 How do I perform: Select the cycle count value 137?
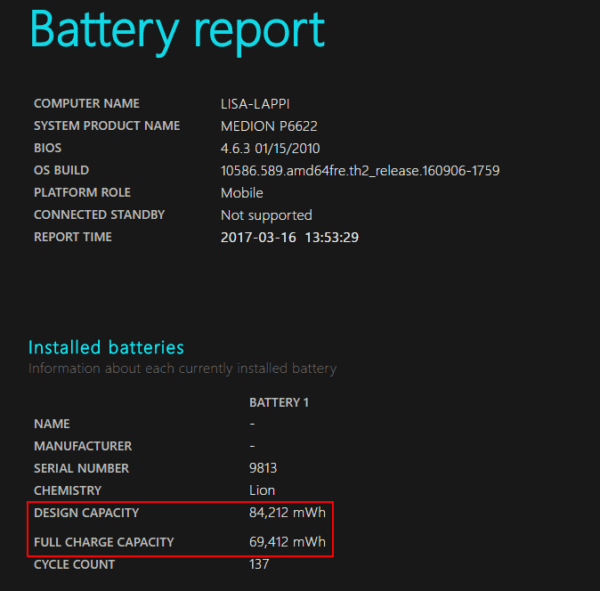[x=260, y=564]
